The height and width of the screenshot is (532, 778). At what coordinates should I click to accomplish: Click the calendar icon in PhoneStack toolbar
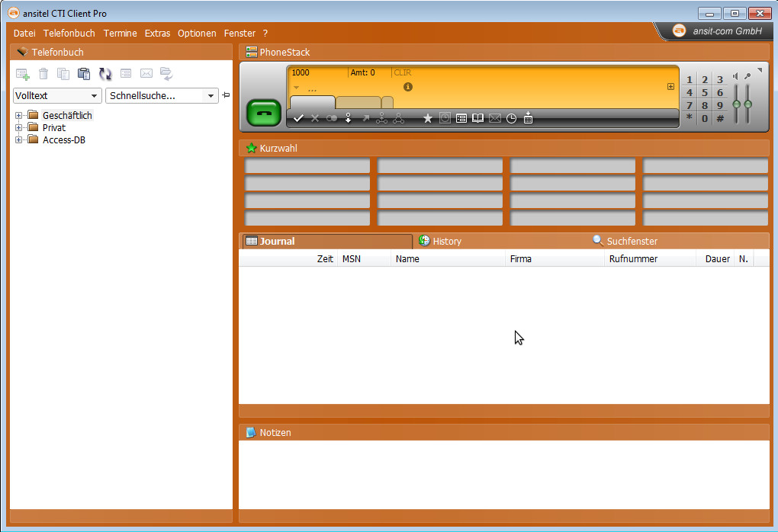tap(528, 118)
